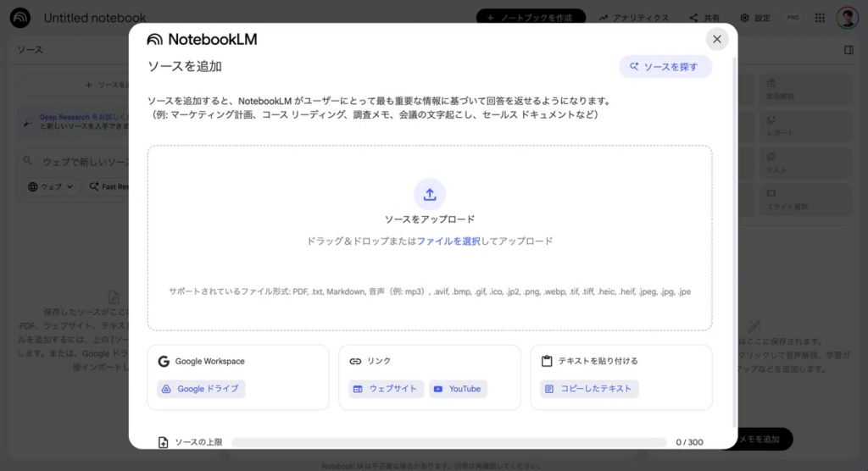Click the NotebookLM home logo top-left
The height and width of the screenshot is (471, 868).
pyautogui.click(x=19, y=18)
